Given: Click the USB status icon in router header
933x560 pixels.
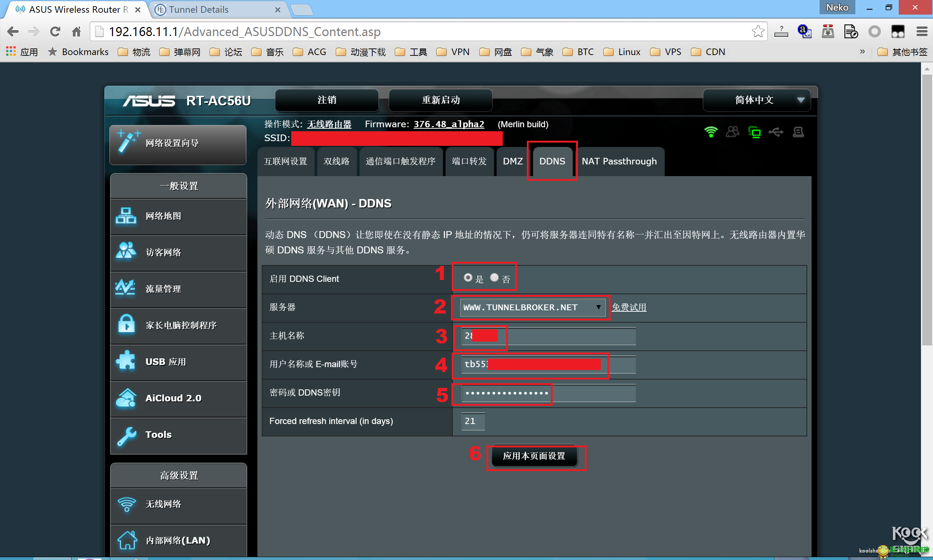Looking at the screenshot, I should click(x=775, y=132).
